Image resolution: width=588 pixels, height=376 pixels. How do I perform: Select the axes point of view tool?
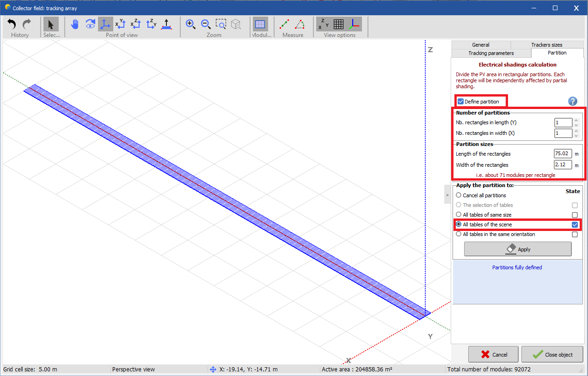[x=105, y=24]
